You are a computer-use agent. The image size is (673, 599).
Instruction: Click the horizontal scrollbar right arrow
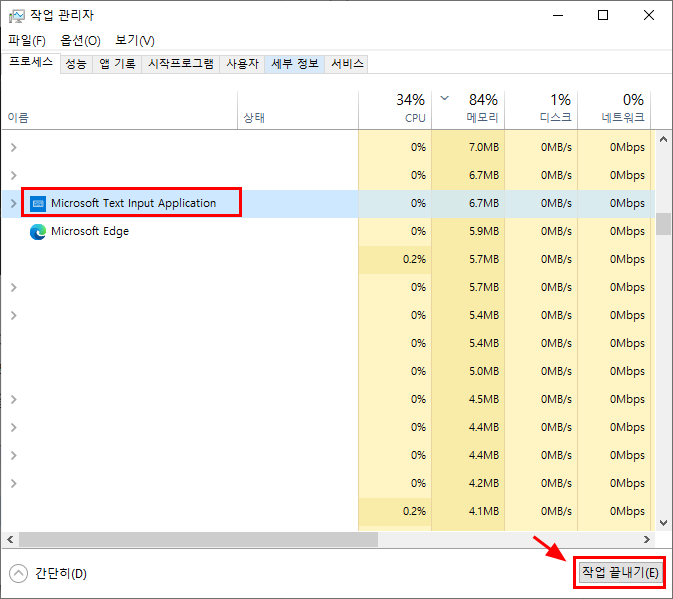(x=647, y=539)
